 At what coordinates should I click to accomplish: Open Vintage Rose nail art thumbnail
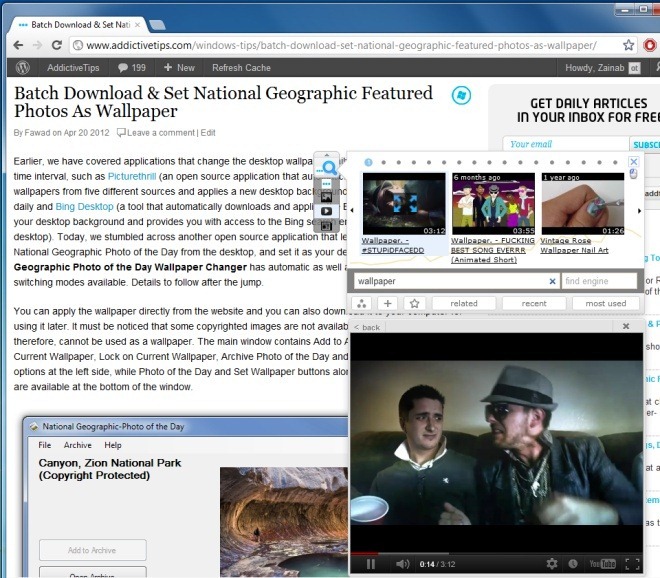(x=583, y=204)
